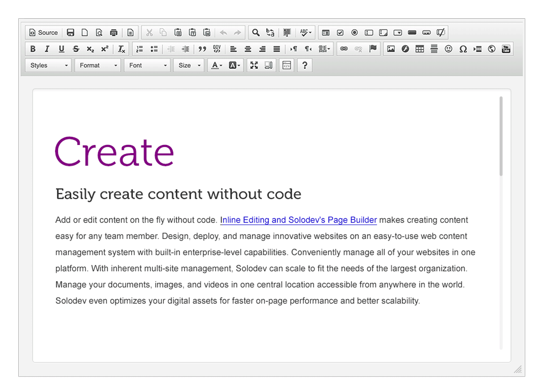The height and width of the screenshot is (392, 537).
Task: Toggle italic text formatting
Action: [47, 49]
